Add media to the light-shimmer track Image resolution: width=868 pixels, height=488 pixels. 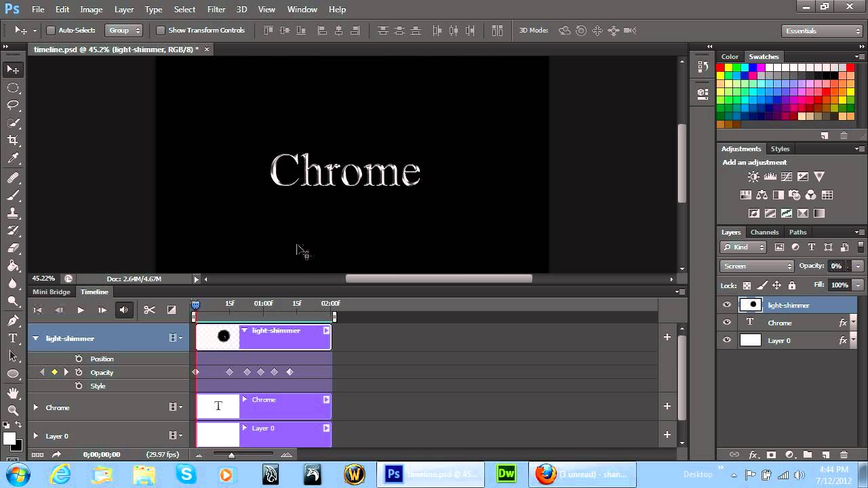click(x=667, y=337)
